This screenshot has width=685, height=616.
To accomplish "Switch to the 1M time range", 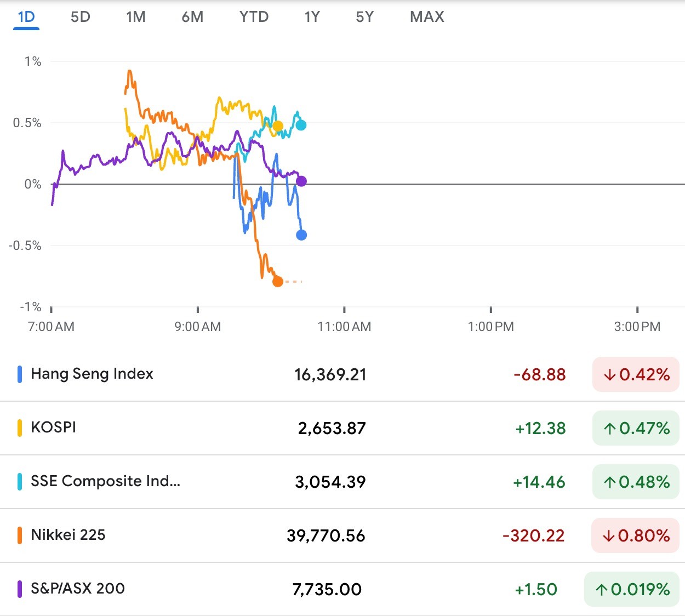I will pyautogui.click(x=136, y=17).
